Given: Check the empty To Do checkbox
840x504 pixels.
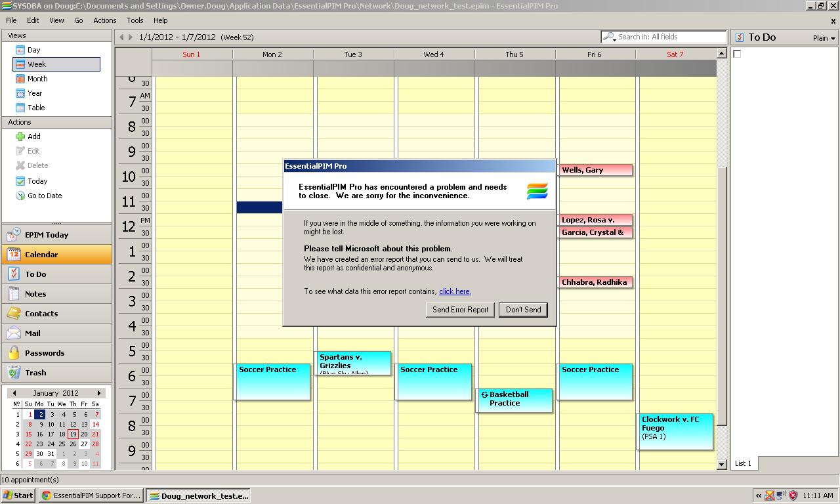Looking at the screenshot, I should (x=737, y=54).
